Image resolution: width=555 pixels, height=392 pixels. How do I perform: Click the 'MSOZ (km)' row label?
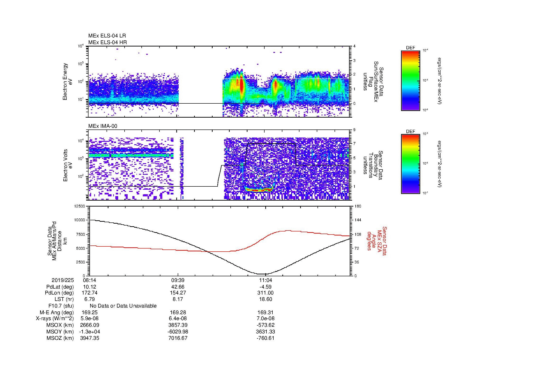(x=60, y=338)
